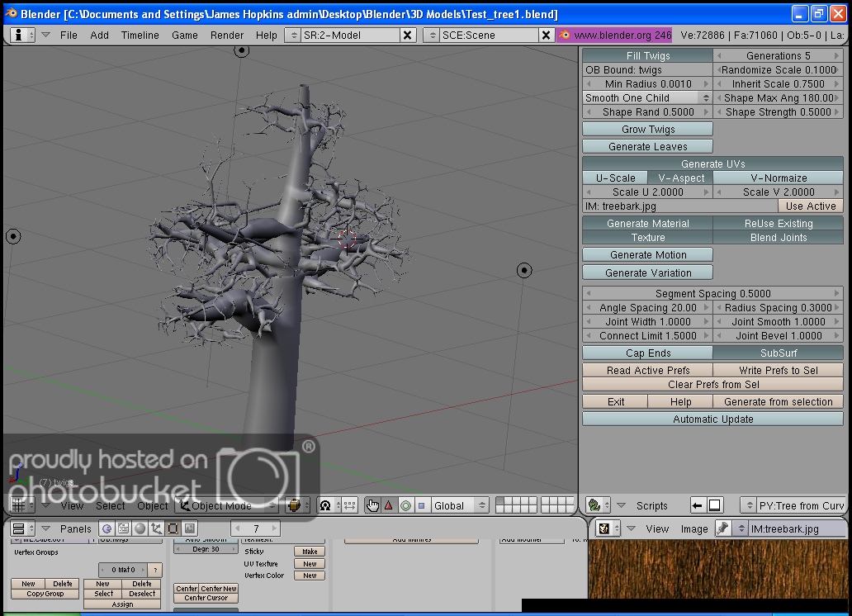Image resolution: width=852 pixels, height=616 pixels.
Task: Delete screen with X beside SR:2-Model
Action: click(x=407, y=36)
